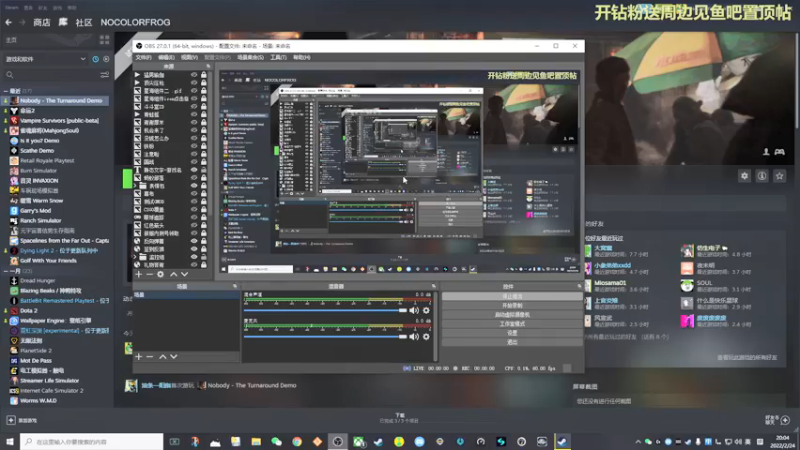Open the 麦克风 channel settings gear
This screenshot has height=450, width=800.
tap(426, 337)
